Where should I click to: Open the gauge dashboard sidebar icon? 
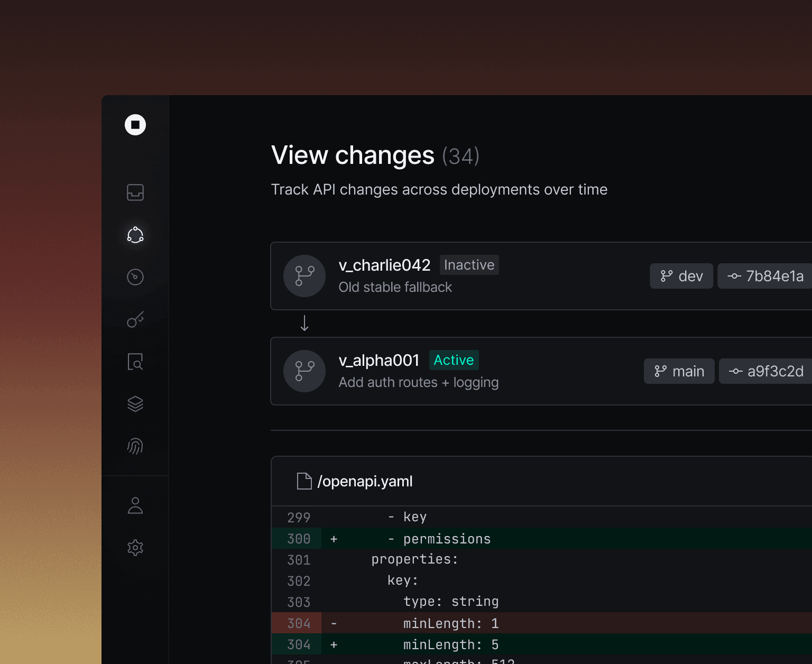[x=135, y=277]
